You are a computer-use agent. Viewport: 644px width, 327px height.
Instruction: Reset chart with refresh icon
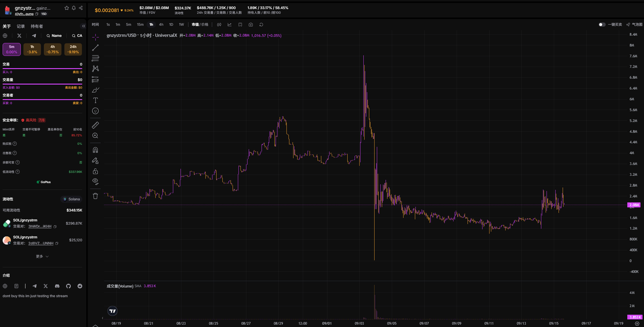pyautogui.click(x=261, y=24)
